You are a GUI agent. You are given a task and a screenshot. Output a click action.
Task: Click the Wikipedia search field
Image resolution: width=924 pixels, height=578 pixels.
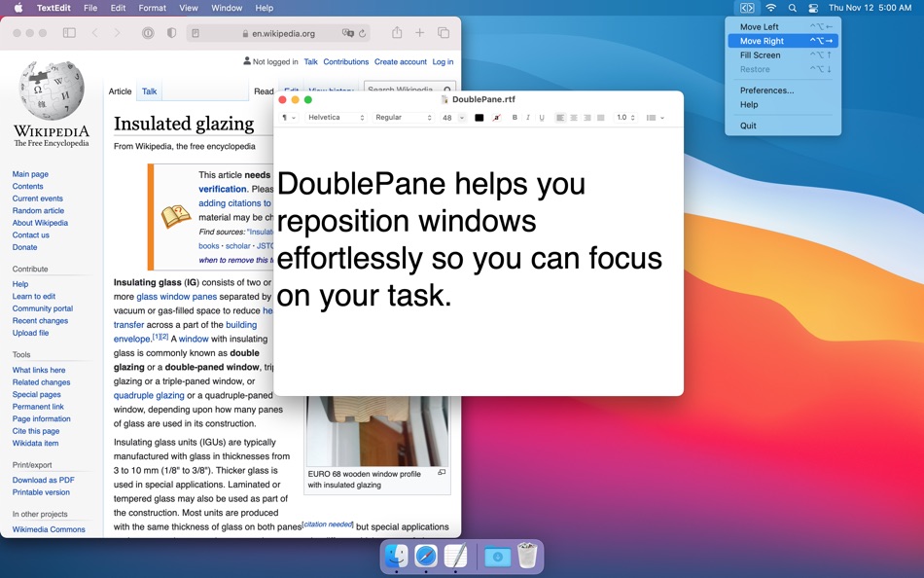(x=407, y=89)
